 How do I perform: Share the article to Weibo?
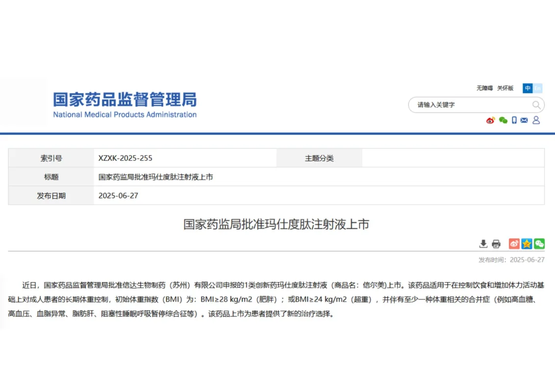coord(514,244)
